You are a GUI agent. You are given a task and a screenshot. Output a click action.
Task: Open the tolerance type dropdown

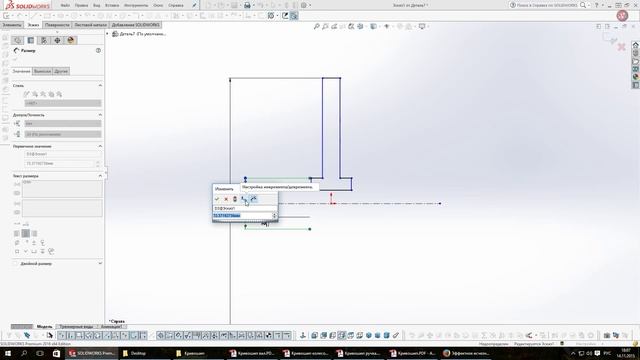63,123
